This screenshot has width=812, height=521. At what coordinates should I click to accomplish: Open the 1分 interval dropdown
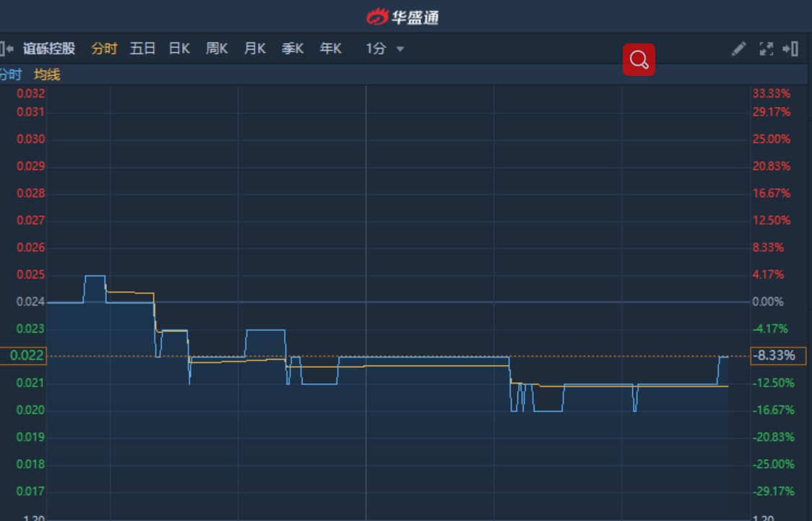pos(385,48)
